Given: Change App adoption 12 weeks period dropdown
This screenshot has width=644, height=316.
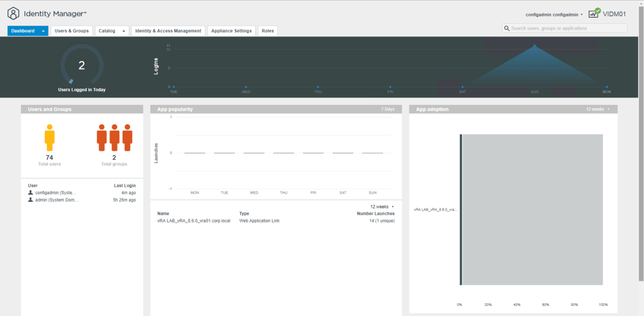Looking at the screenshot, I should [597, 109].
